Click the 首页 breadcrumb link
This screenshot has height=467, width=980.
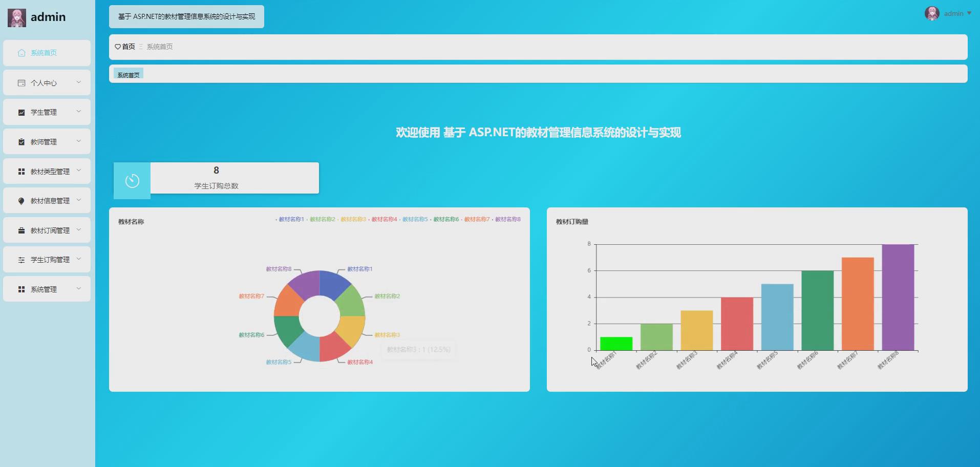129,47
